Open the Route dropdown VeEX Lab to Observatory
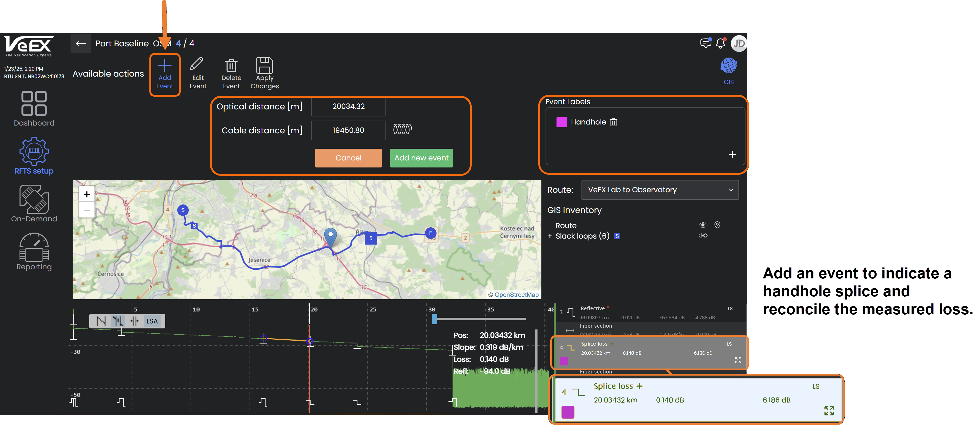 coord(660,190)
